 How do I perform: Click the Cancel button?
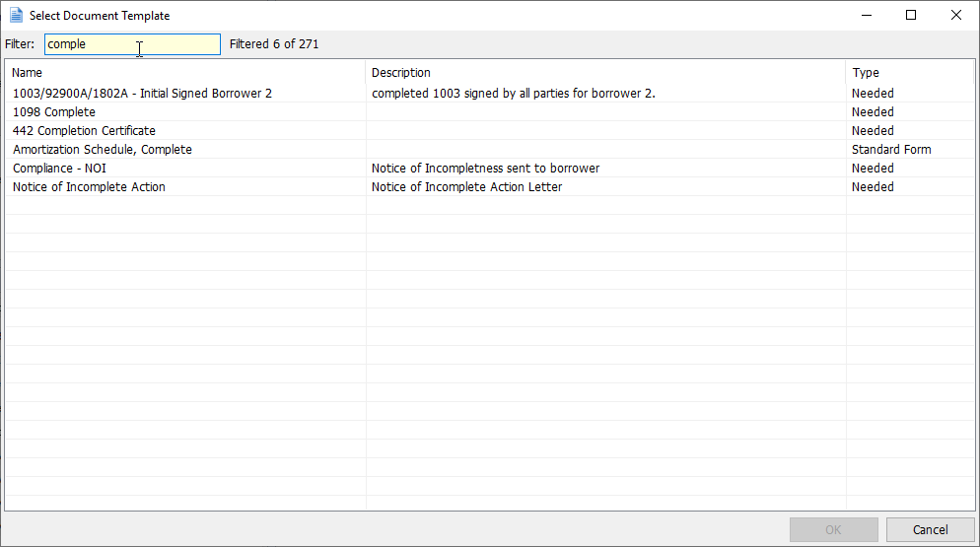pyautogui.click(x=930, y=529)
